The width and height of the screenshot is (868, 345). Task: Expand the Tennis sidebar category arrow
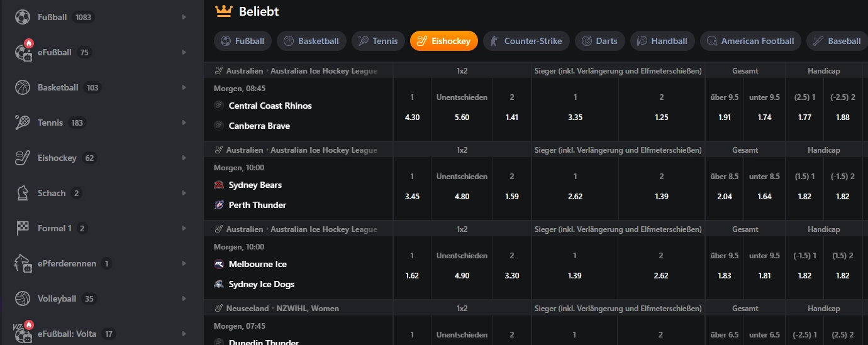(x=184, y=123)
